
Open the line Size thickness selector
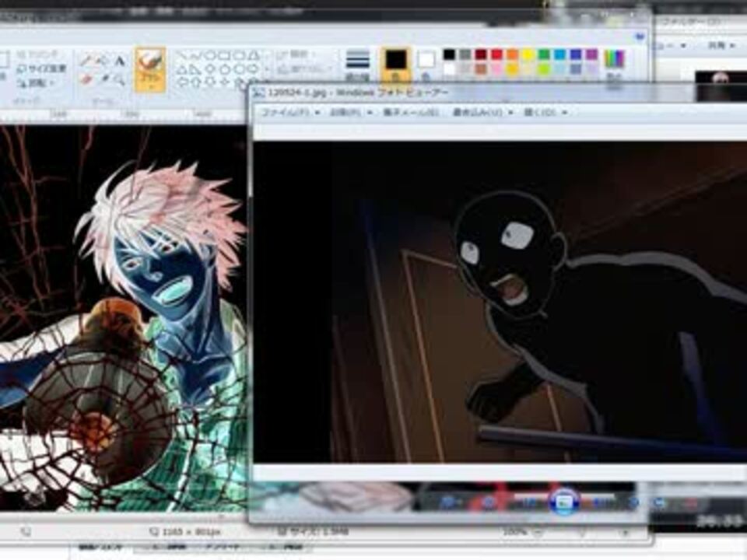pyautogui.click(x=357, y=65)
